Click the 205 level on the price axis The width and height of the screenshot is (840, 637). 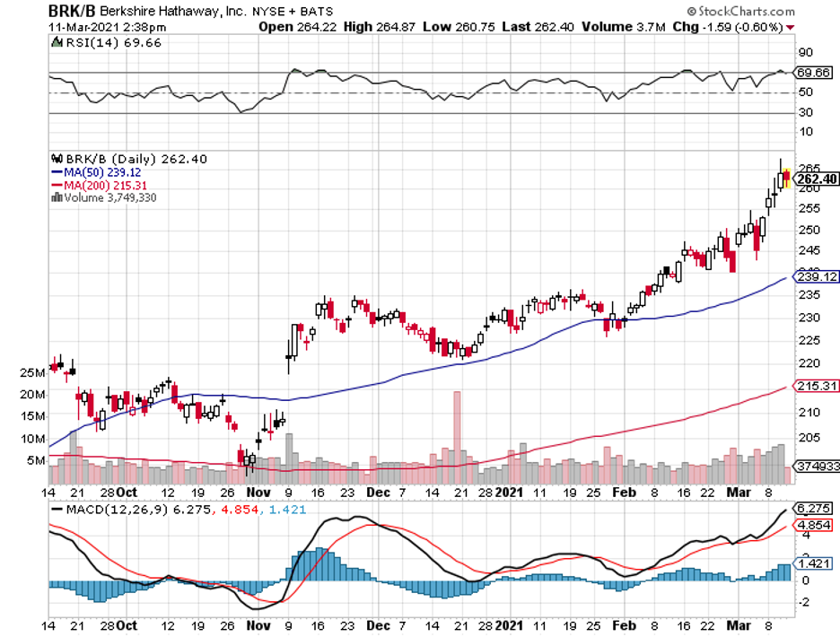[809, 437]
